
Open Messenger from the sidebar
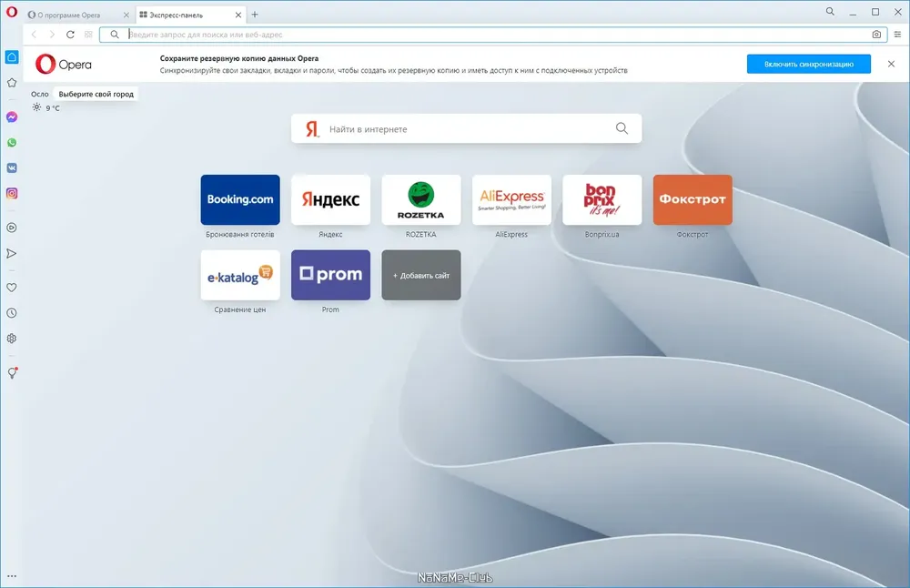(12, 117)
